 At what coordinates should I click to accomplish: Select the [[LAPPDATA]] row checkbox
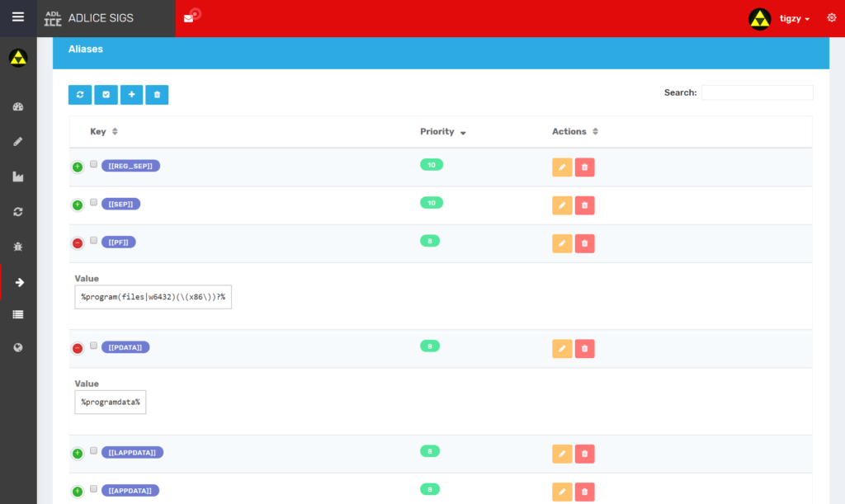[94, 450]
